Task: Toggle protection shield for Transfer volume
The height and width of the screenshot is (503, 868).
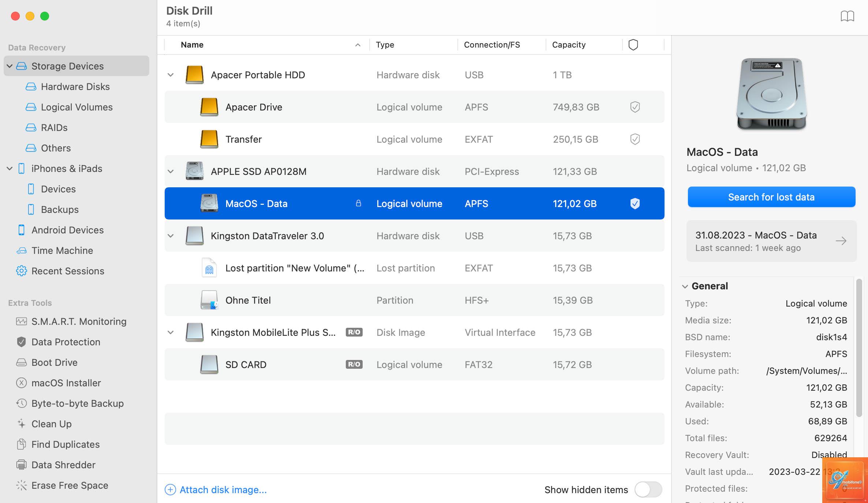Action: pos(635,139)
